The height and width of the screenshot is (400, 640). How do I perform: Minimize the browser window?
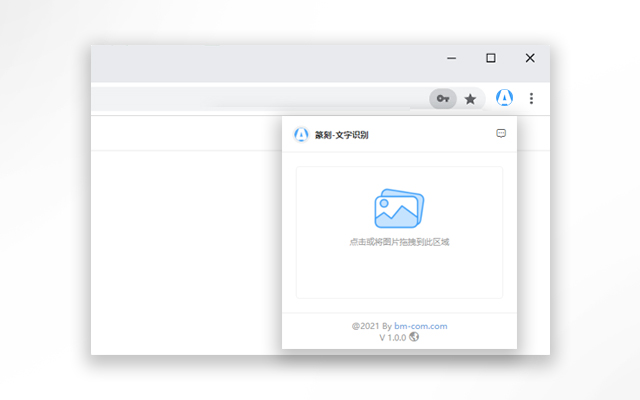pos(453,58)
